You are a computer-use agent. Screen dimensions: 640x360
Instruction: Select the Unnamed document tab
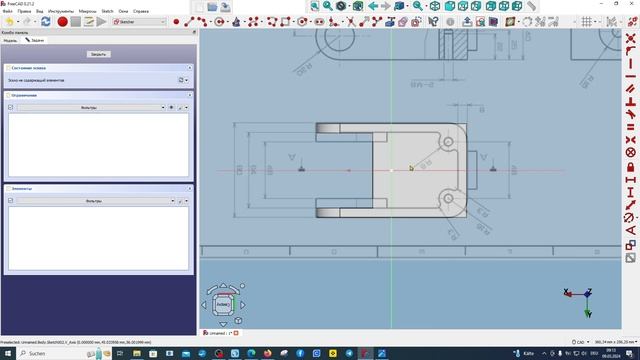click(221, 333)
